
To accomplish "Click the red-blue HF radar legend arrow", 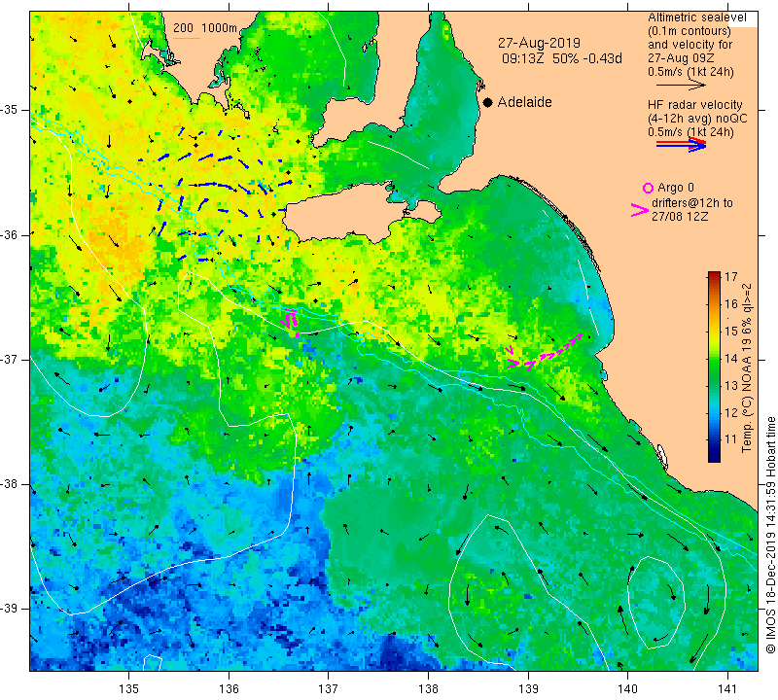I will 681,145.
